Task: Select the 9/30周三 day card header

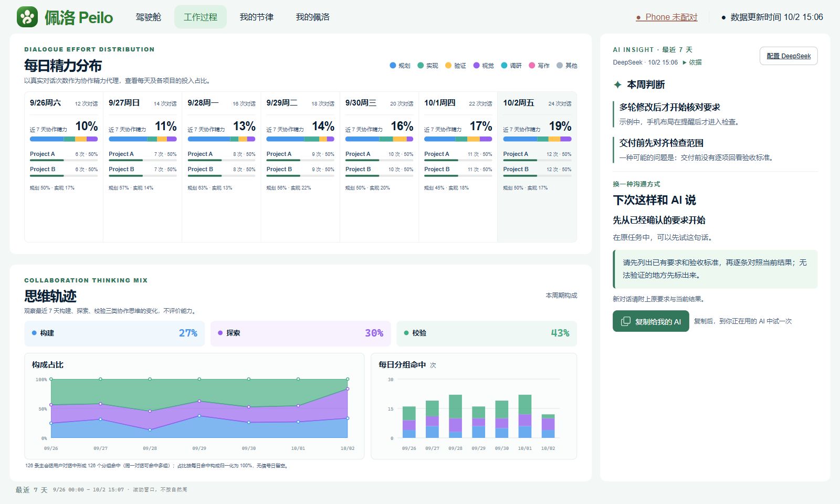Action: tap(379, 103)
